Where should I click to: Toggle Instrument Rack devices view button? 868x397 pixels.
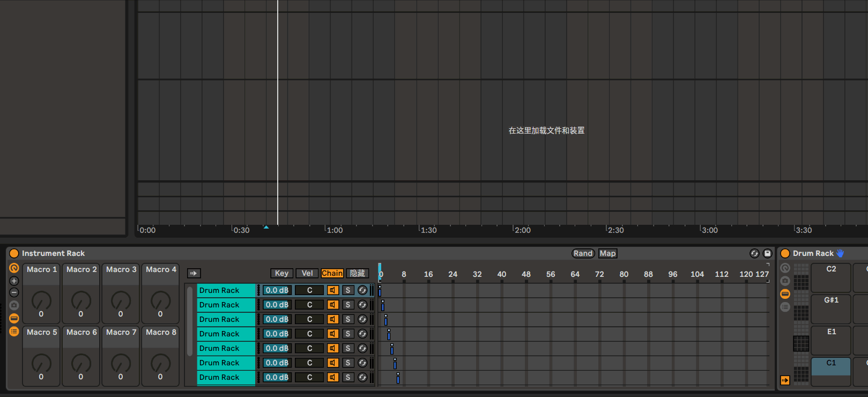click(14, 332)
